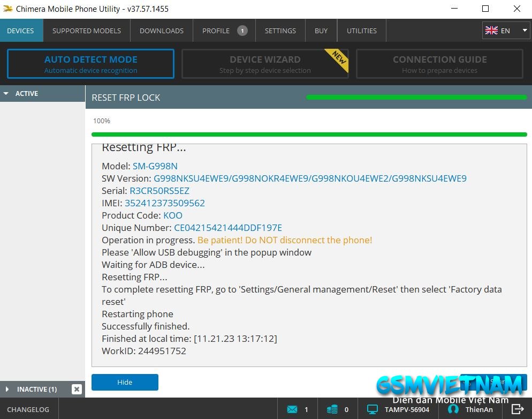Click the TAMPV-56904 computer name
The height and width of the screenshot is (419, 532).
[407, 409]
